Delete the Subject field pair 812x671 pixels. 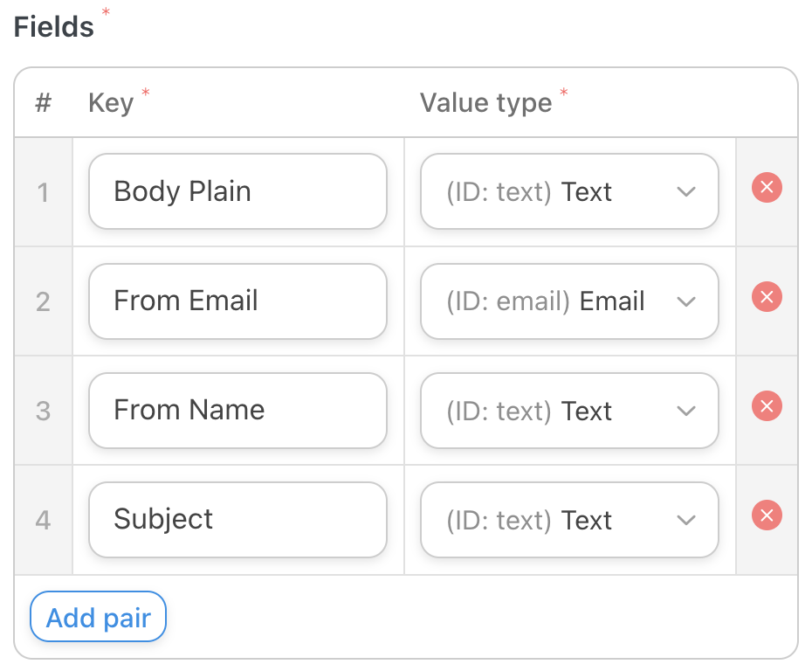pyautogui.click(x=766, y=515)
